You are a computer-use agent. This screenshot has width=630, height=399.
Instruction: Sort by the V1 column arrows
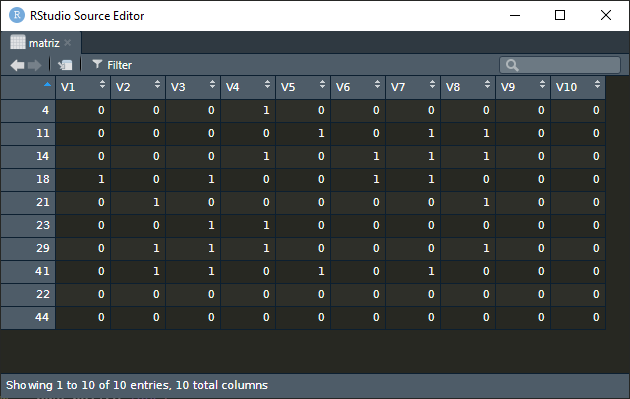(x=102, y=84)
